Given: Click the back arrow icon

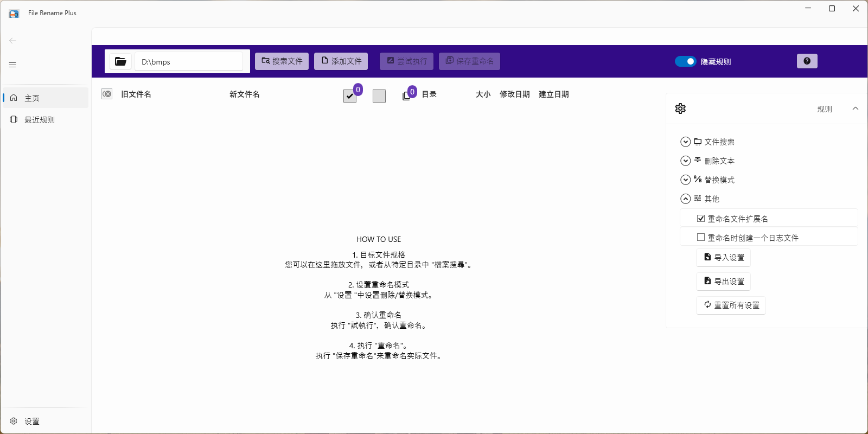Looking at the screenshot, I should tap(12, 41).
